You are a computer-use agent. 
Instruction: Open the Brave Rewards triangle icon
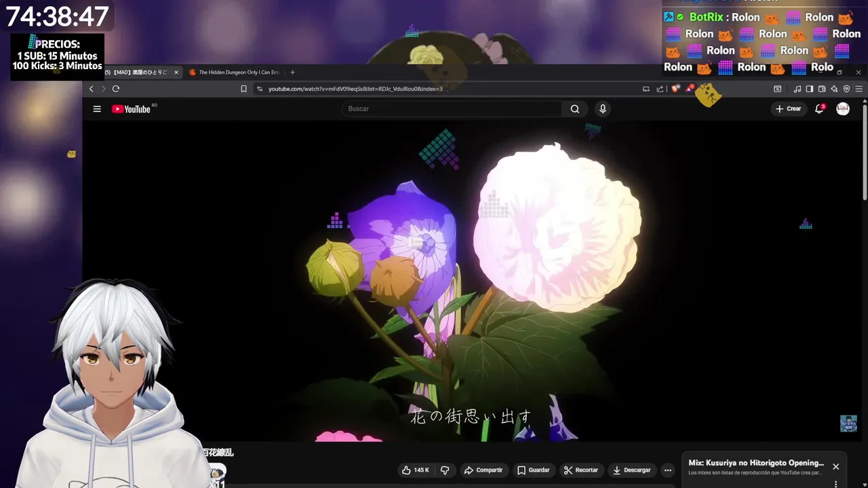tap(690, 89)
